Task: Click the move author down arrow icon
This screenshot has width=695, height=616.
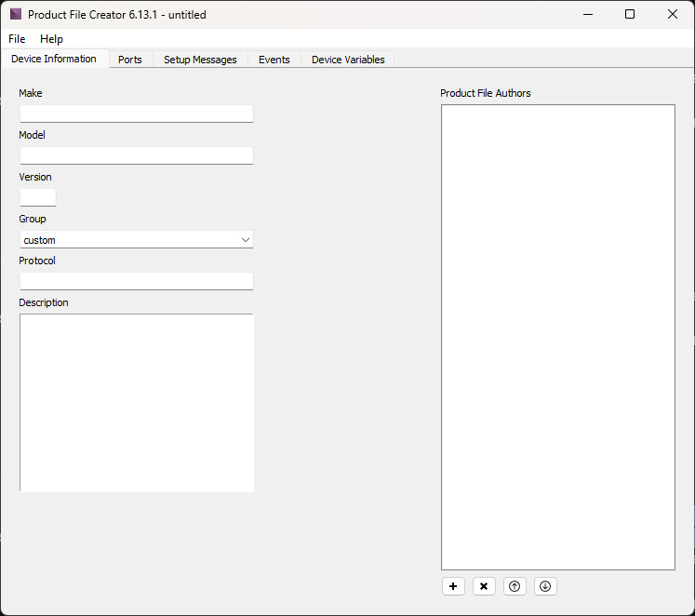Action: tap(545, 586)
